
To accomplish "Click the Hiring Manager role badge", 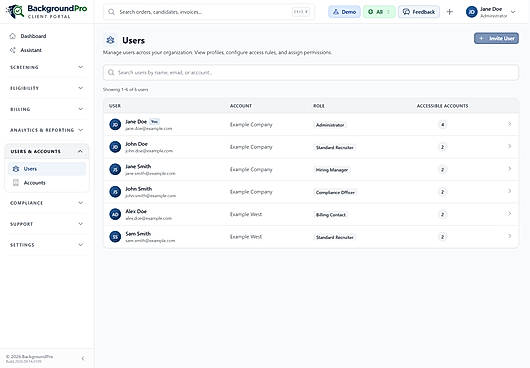I will [332, 170].
